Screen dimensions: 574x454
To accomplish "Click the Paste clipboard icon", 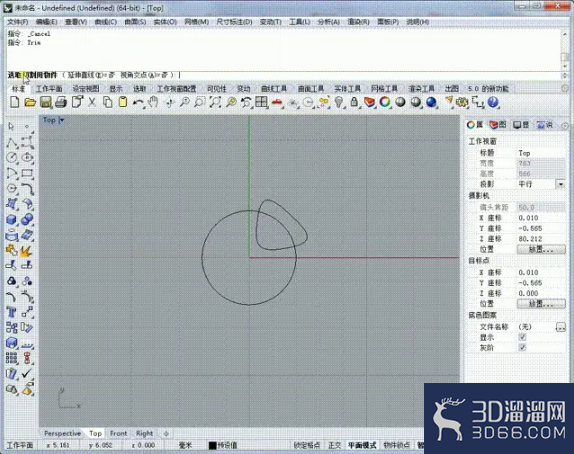I will coord(123,102).
